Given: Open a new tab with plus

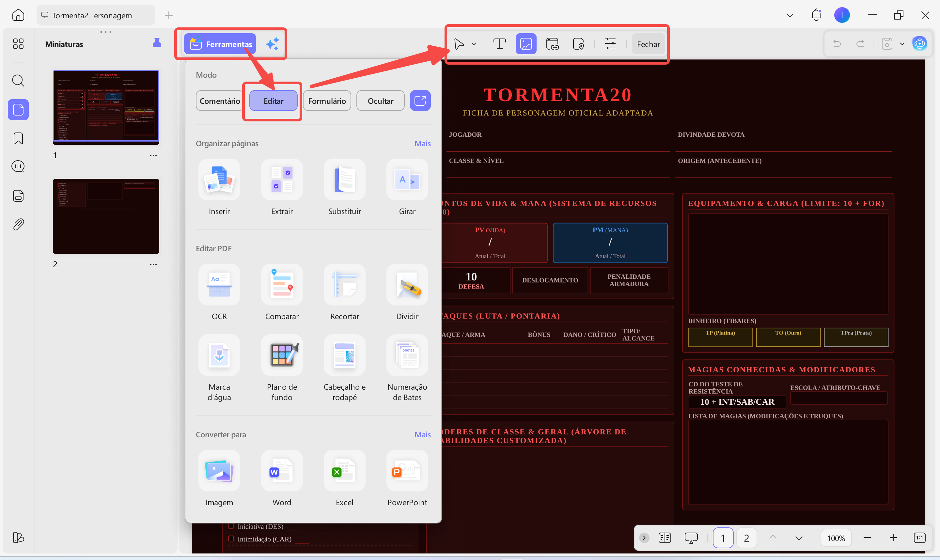Looking at the screenshot, I should coord(169,15).
